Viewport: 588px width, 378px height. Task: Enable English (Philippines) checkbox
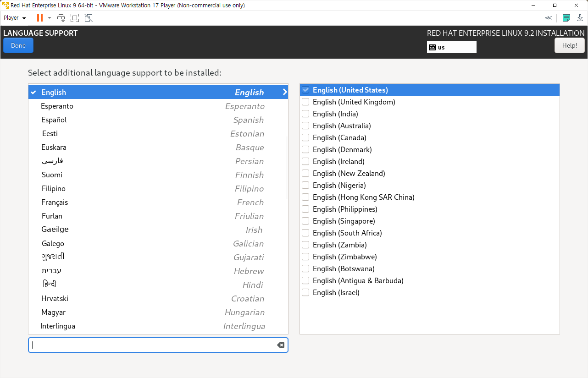[x=305, y=209]
